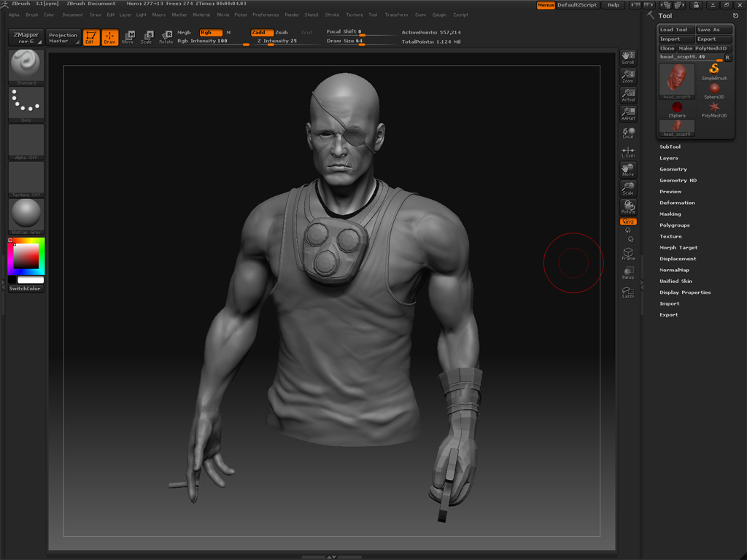Select the Move mode button beside Draw

128,37
